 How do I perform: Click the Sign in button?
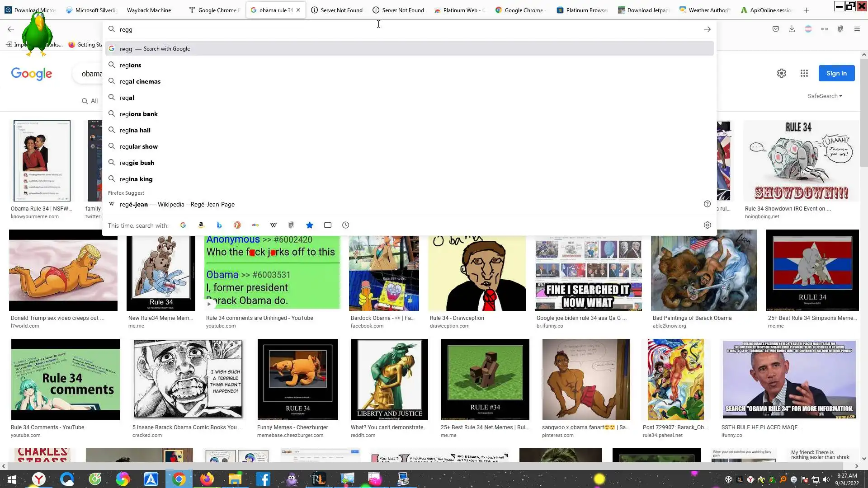[x=836, y=73]
